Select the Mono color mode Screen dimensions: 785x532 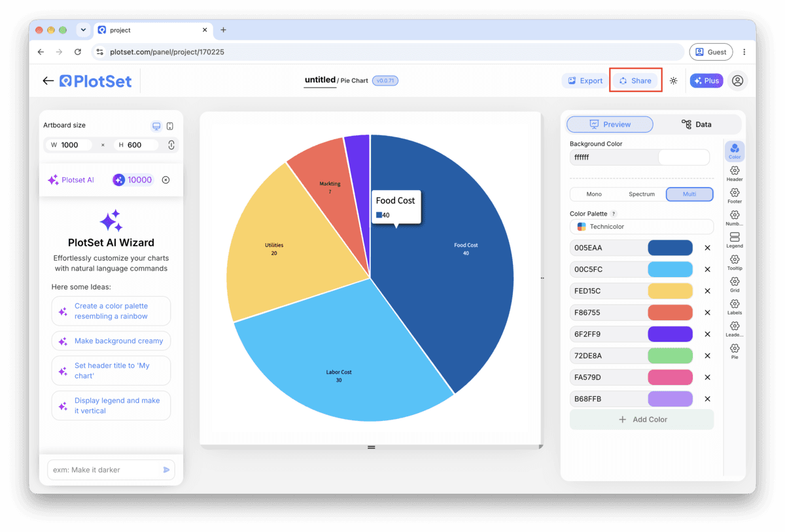click(594, 194)
